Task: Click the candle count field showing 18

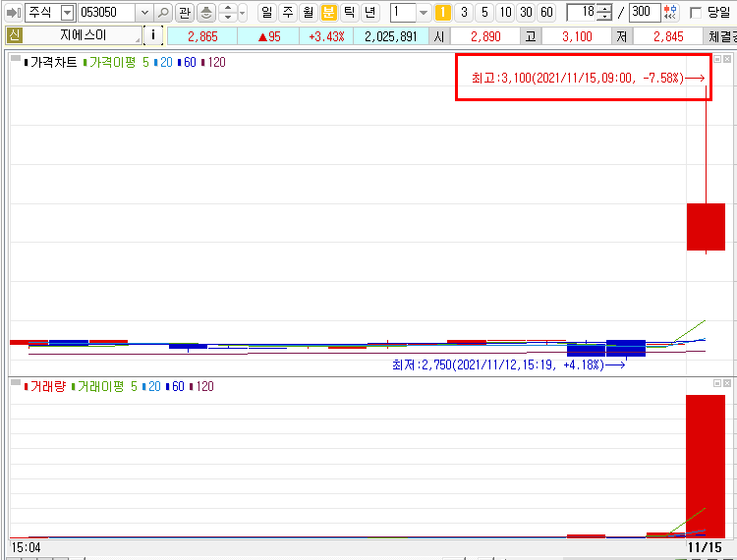Action: [582, 12]
